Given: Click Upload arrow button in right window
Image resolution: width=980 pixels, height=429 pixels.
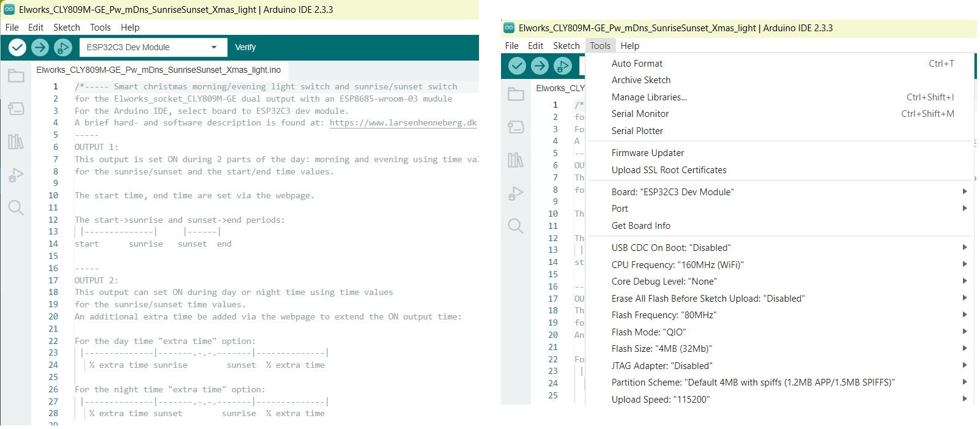Looking at the screenshot, I should coord(540,65).
